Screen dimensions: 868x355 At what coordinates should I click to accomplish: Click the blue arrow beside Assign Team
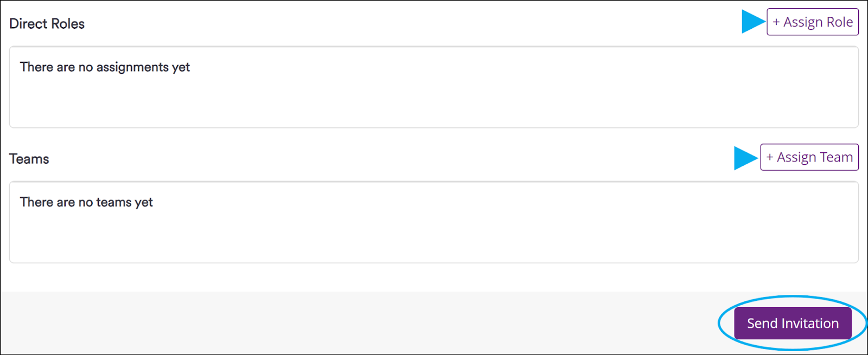tap(745, 158)
